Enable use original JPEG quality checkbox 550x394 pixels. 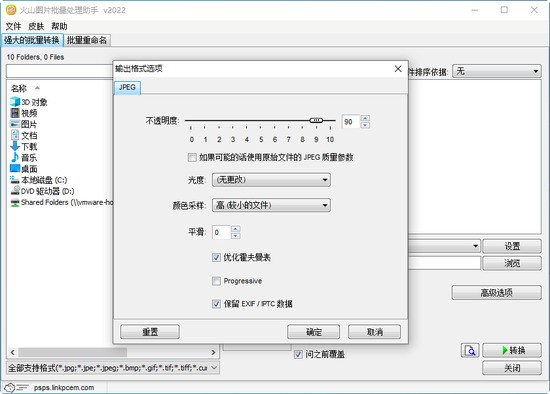point(192,157)
